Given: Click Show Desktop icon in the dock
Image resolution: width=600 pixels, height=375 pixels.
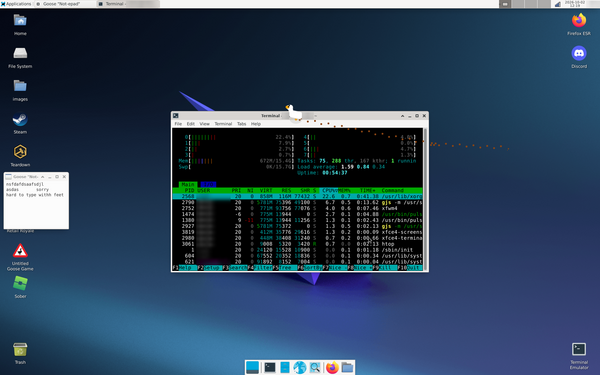Looking at the screenshot, I should coord(253,367).
